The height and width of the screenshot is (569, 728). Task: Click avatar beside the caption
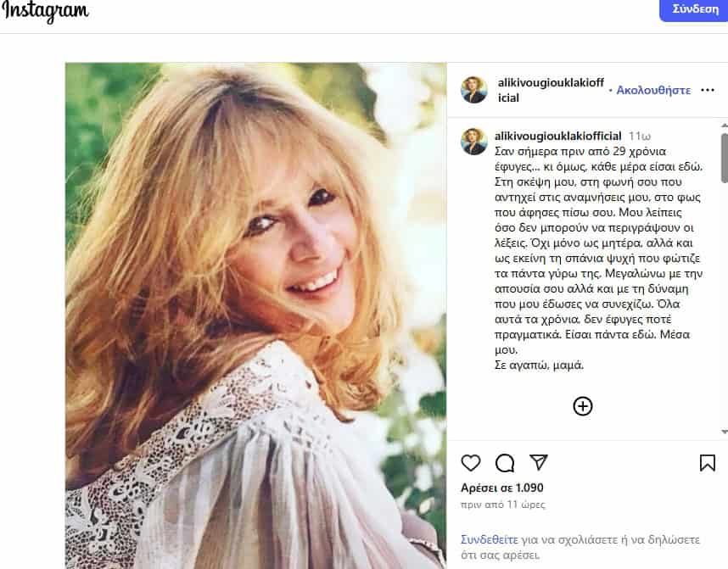pyautogui.click(x=474, y=141)
